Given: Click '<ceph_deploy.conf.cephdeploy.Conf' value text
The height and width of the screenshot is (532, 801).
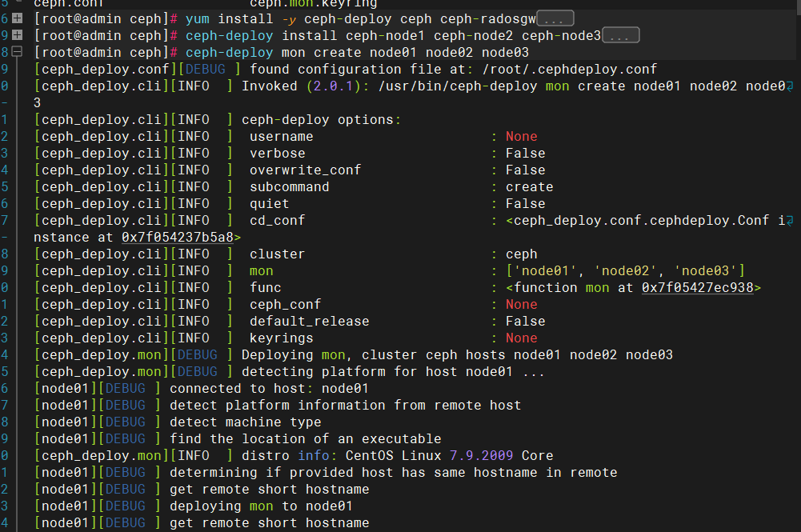Looking at the screenshot, I should [638, 221].
